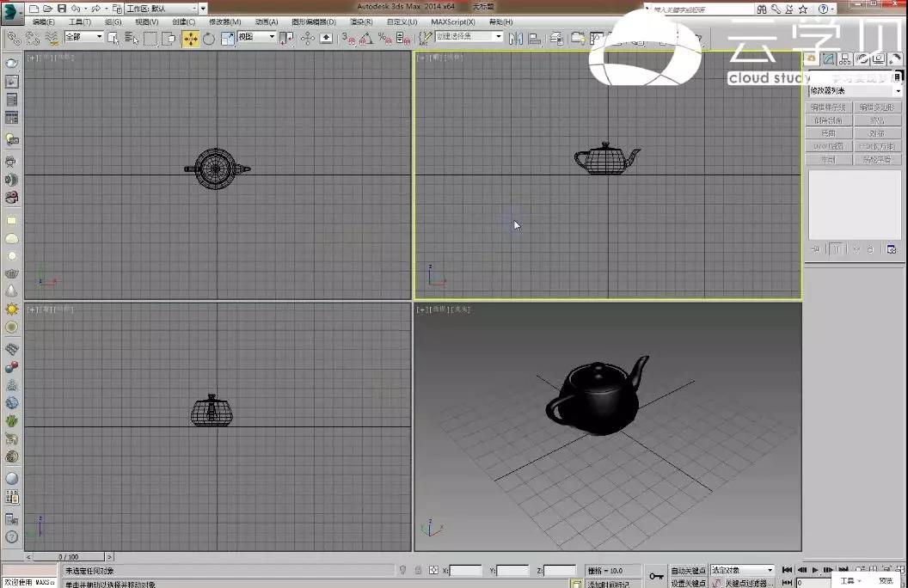The height and width of the screenshot is (588, 908).
Task: Click the Go to Start playback button
Action: point(787,570)
